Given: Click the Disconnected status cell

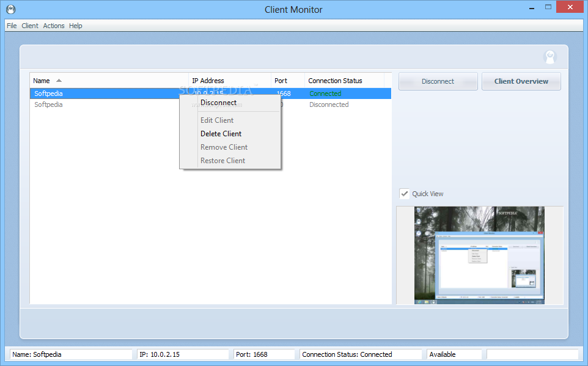Looking at the screenshot, I should point(329,104).
